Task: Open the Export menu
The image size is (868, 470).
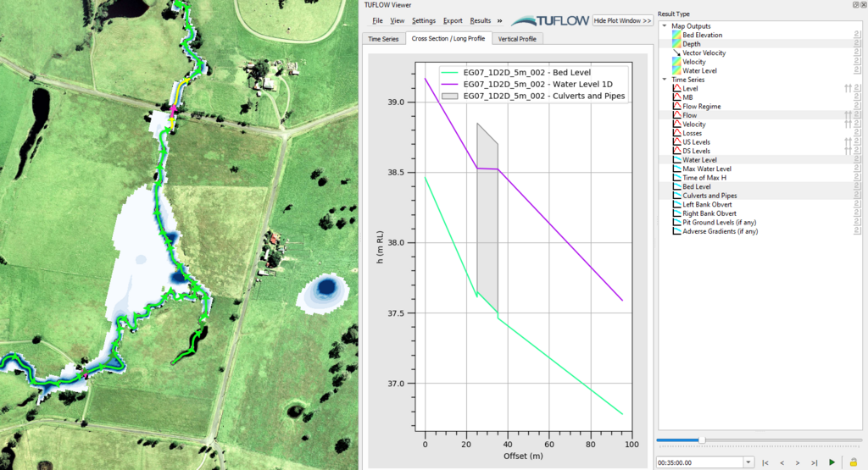Action: (453, 20)
